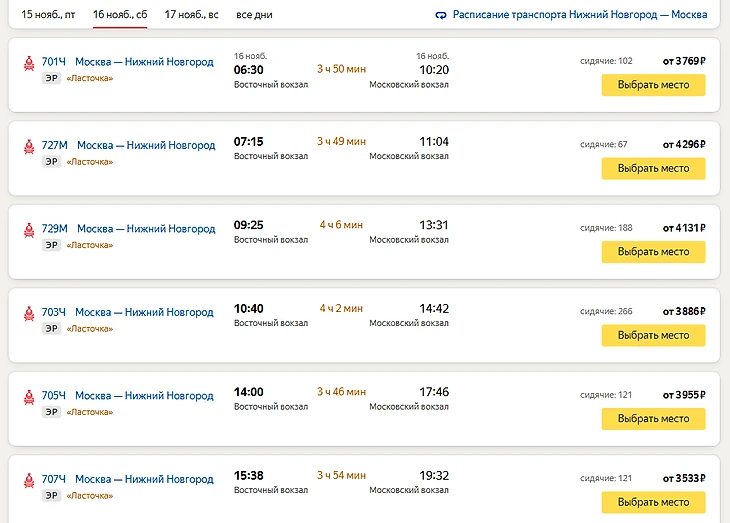Switch to the 17 нояб., вс tab

(191, 15)
